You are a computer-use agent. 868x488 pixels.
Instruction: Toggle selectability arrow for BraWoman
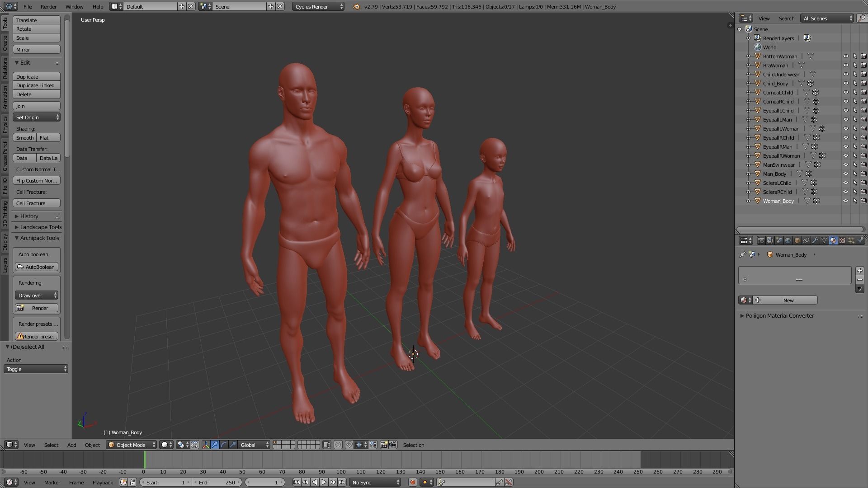[x=855, y=66]
